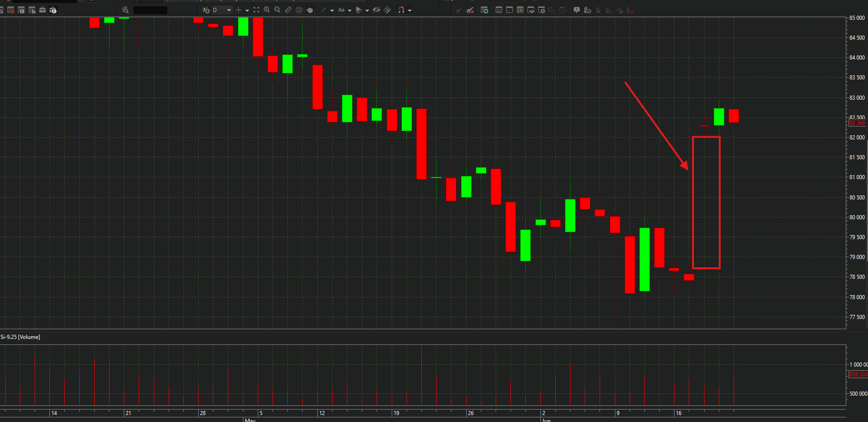Click the 77 500 price axis label

[857, 317]
